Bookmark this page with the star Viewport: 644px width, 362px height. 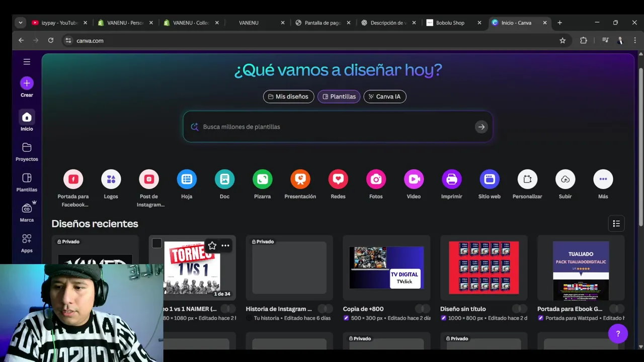click(x=562, y=41)
